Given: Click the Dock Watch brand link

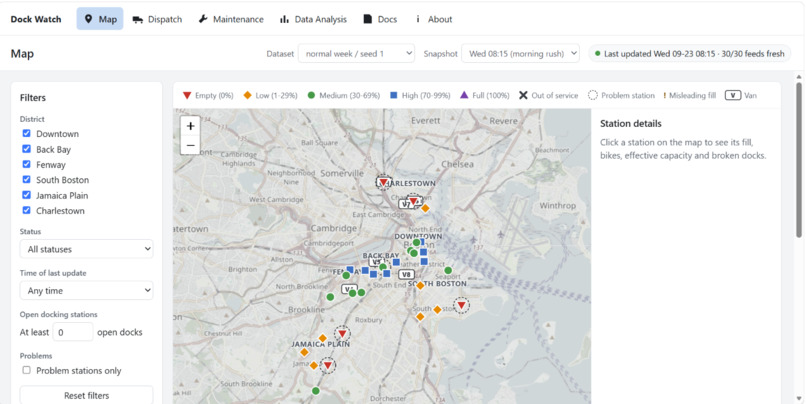Looking at the screenshot, I should point(36,19).
